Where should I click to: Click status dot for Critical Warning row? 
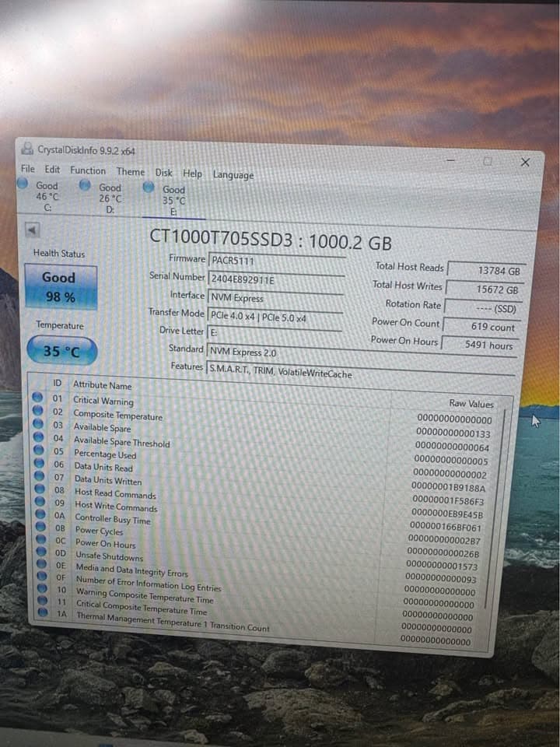click(x=37, y=397)
